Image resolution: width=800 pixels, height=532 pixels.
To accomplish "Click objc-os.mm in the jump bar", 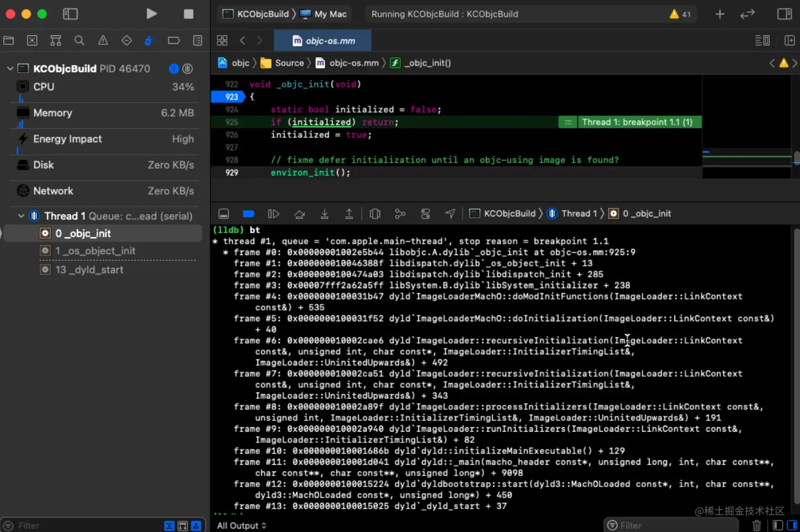I will 347,63.
